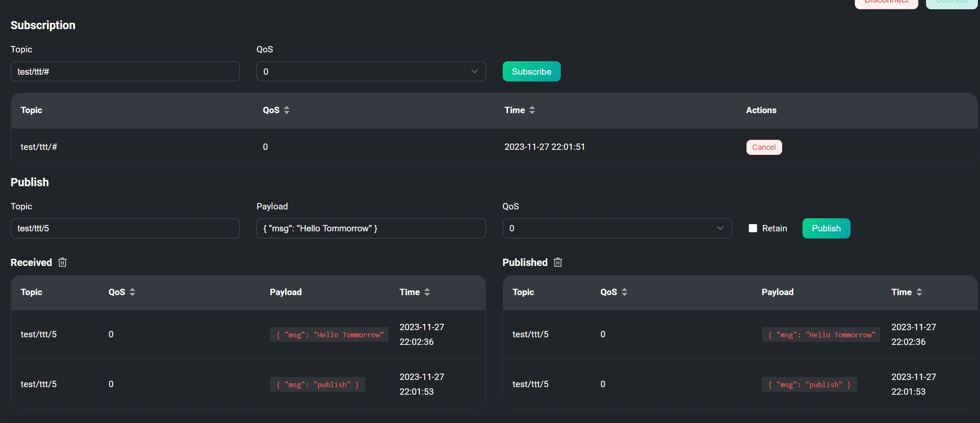980x423 pixels.
Task: Click the Subscription Topic input field
Action: [125, 71]
